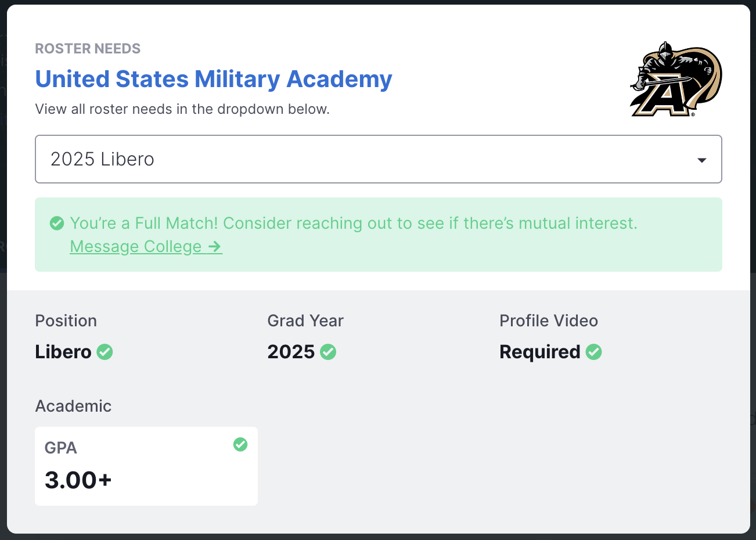
Task: Open the Message College link
Action: click(146, 247)
